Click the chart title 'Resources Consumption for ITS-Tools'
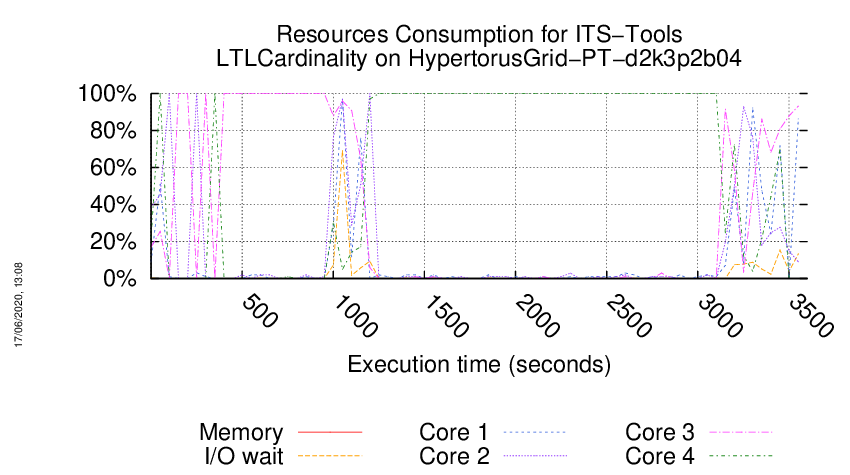Image resolution: width=850 pixels, height=475 pixels. pyautogui.click(x=479, y=34)
